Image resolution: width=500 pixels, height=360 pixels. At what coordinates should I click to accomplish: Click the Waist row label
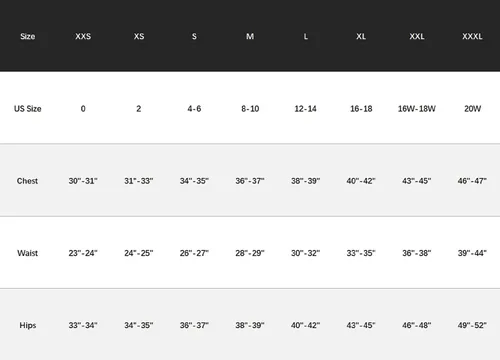tap(27, 253)
